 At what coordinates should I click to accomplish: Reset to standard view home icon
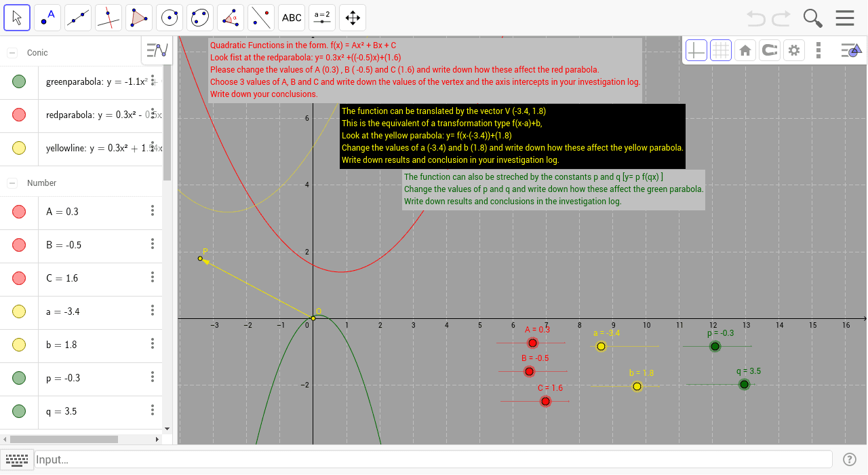coord(745,50)
